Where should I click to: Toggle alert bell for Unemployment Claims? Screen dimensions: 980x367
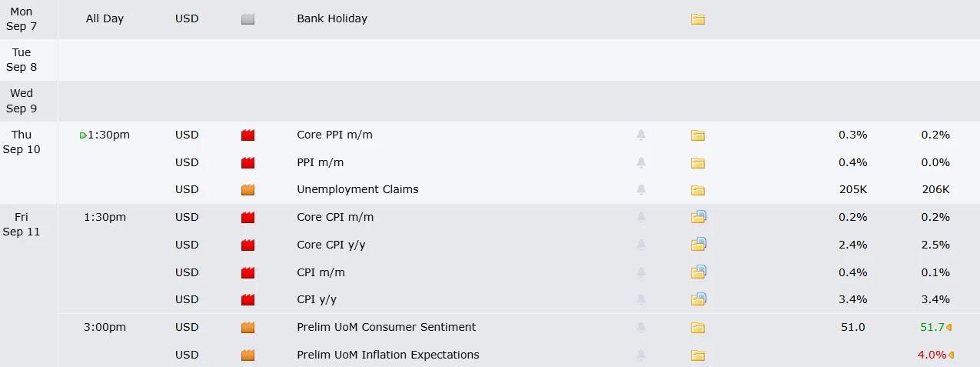[641, 190]
